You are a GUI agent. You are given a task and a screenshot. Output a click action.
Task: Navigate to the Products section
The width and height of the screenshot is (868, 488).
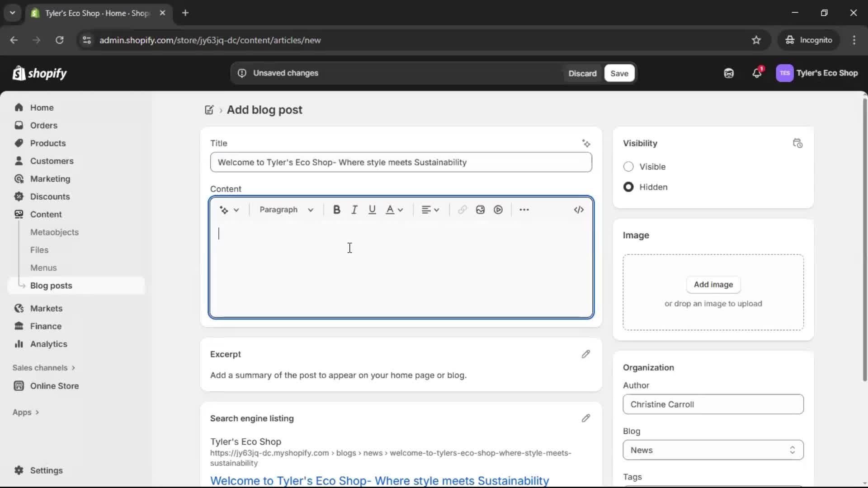[x=48, y=143]
